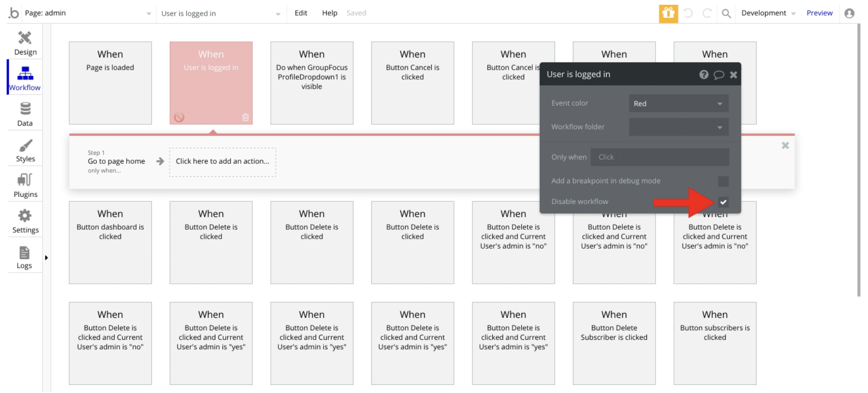Open the Styles section icon
The width and height of the screenshot is (868, 393).
click(25, 150)
